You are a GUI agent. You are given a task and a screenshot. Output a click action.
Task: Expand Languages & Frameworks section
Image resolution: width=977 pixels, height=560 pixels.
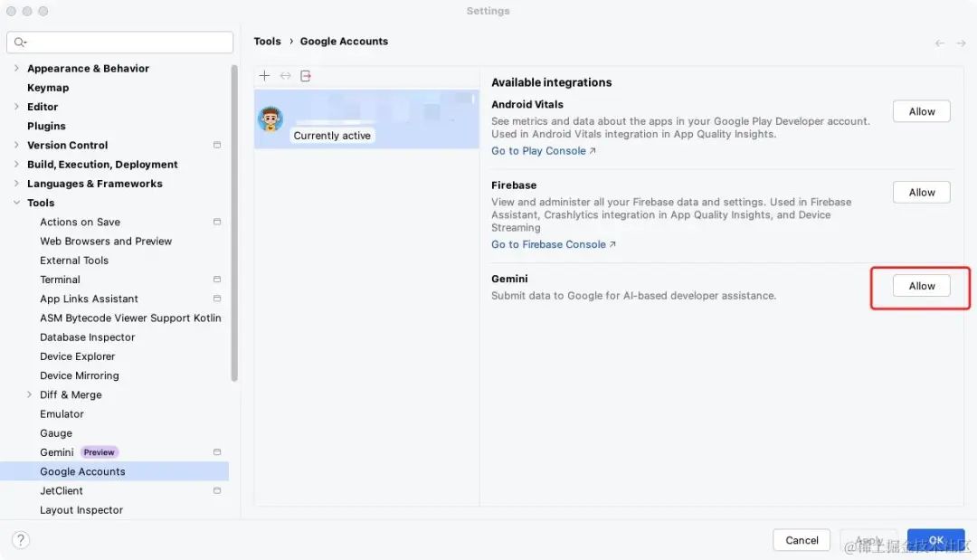[x=16, y=183]
